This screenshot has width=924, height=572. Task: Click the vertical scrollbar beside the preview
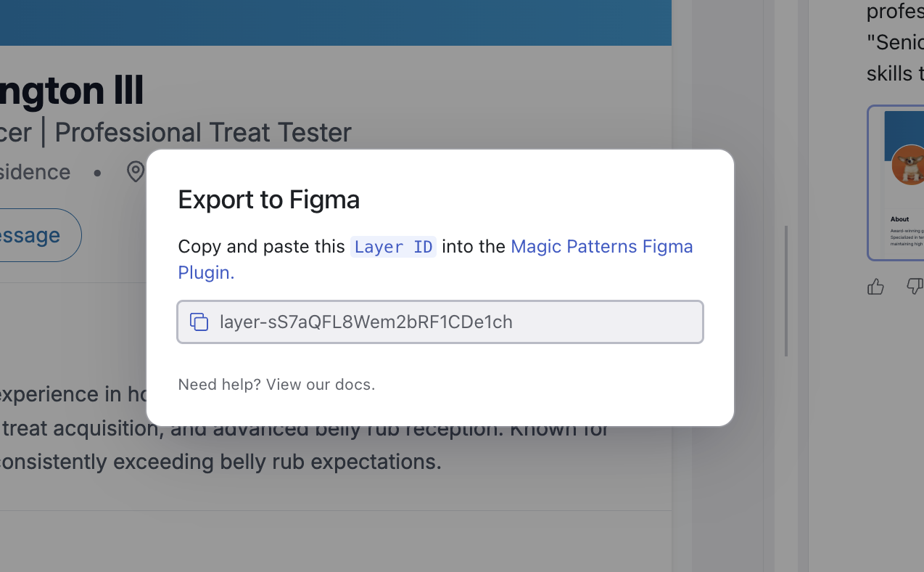pos(786,290)
